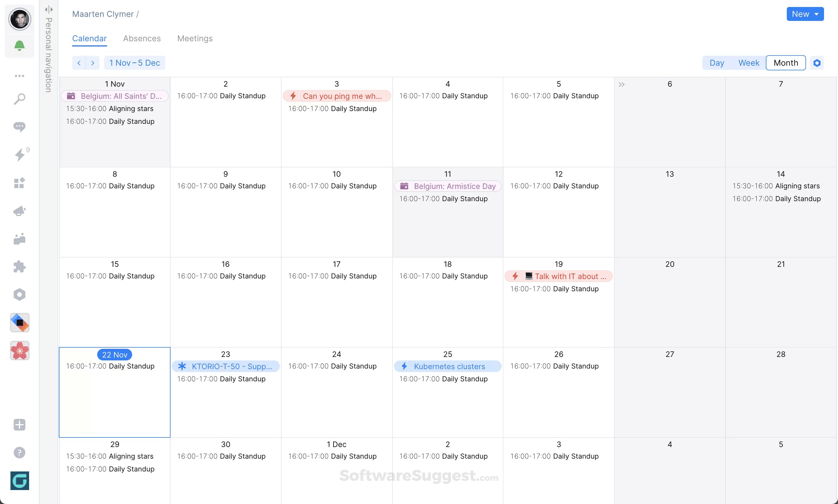This screenshot has height=504, width=838.
Task: Open the notifications bell icon
Action: coord(19,46)
